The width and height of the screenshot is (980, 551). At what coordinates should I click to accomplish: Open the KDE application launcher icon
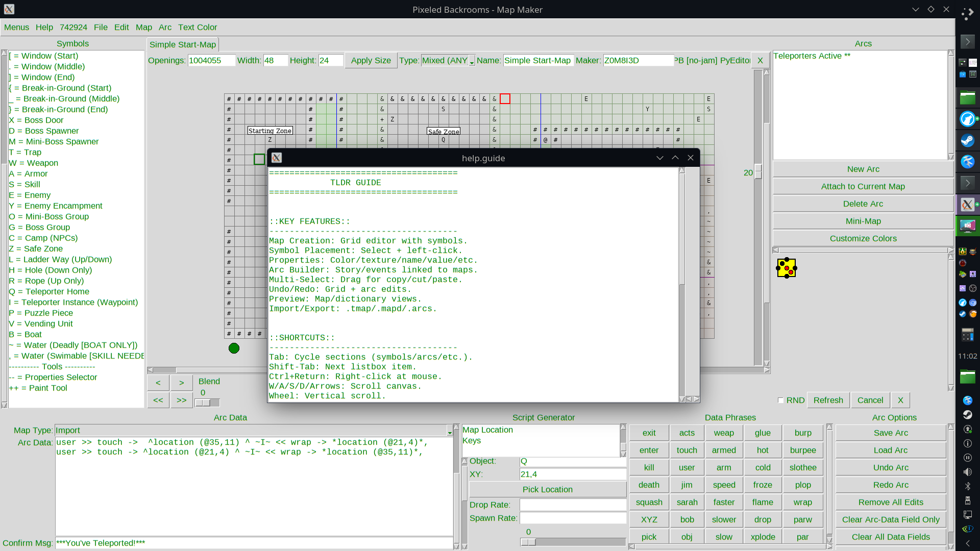pos(967,14)
